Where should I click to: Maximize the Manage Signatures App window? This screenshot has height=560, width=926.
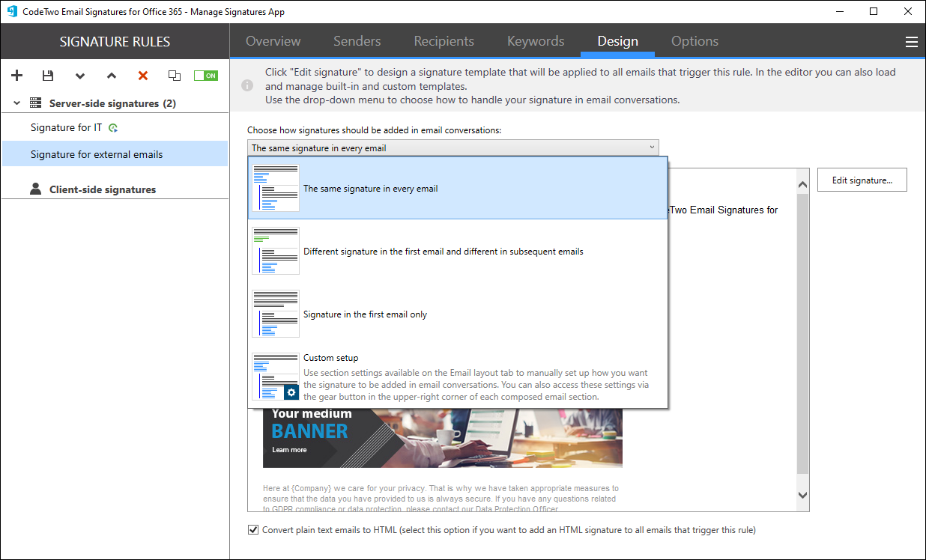click(874, 11)
